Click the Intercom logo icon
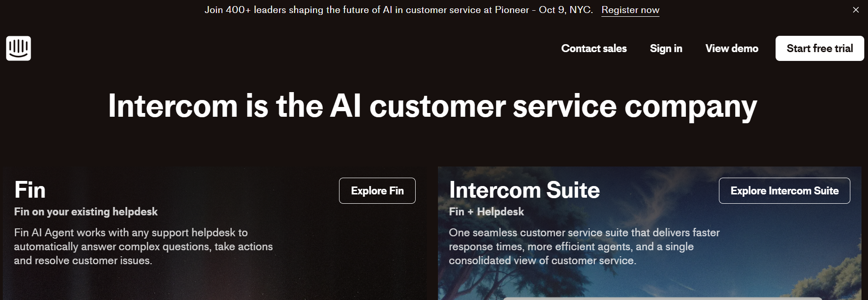Screen dimensions: 868x300 tap(19, 48)
